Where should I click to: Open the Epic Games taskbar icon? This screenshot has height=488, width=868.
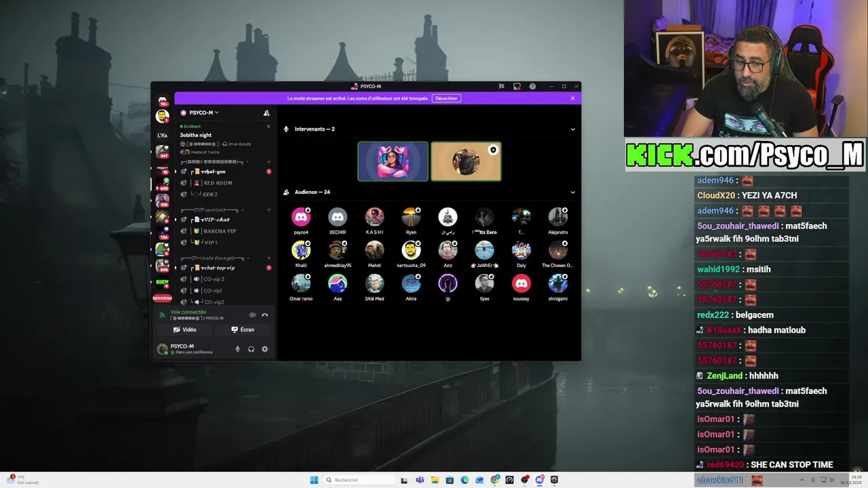coord(554,480)
